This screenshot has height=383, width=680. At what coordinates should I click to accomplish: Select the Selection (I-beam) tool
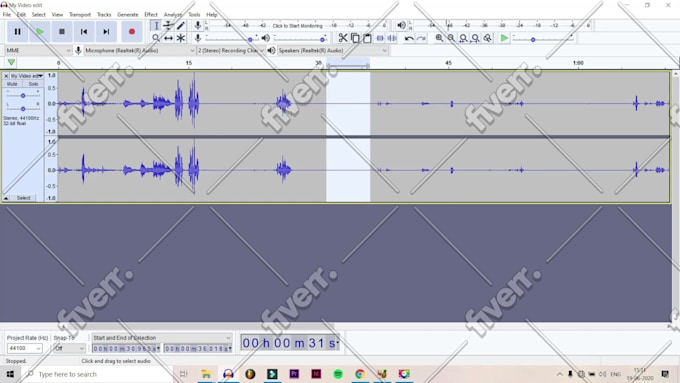[156, 26]
